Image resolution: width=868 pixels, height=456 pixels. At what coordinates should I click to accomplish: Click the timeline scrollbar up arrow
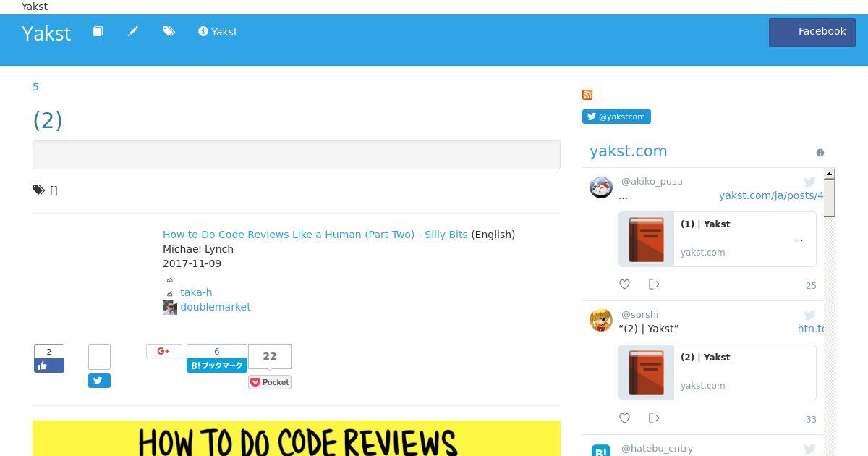[x=830, y=174]
